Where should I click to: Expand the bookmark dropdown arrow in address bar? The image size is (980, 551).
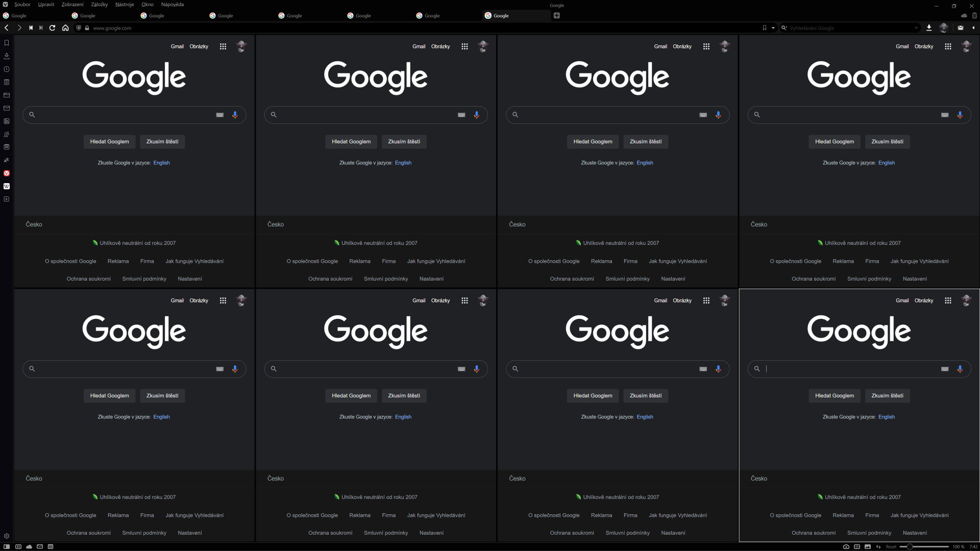point(773,28)
